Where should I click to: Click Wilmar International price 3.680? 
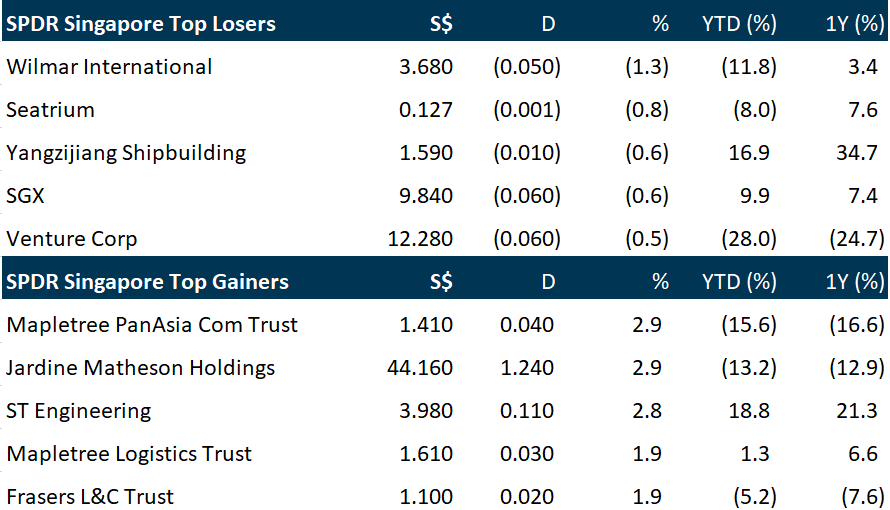coord(425,67)
